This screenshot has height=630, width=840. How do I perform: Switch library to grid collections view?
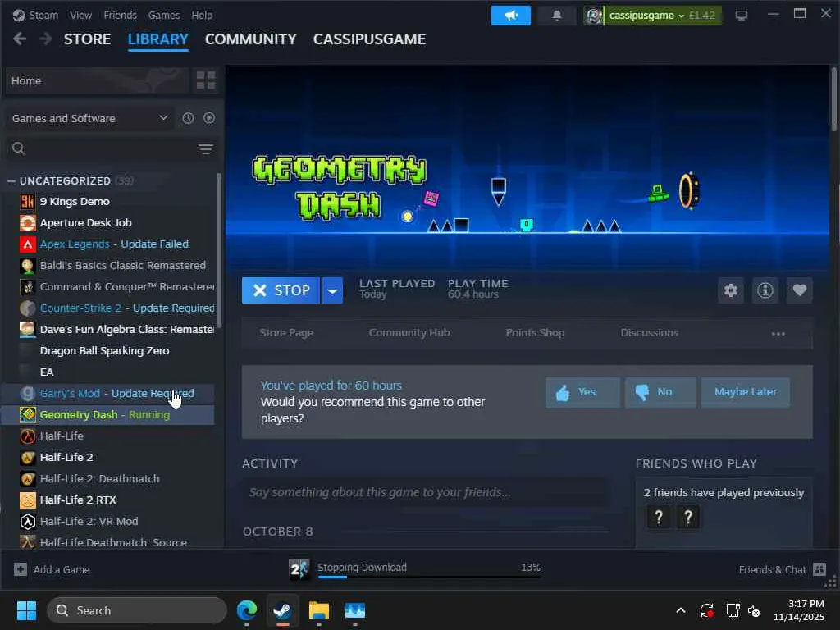coord(206,80)
